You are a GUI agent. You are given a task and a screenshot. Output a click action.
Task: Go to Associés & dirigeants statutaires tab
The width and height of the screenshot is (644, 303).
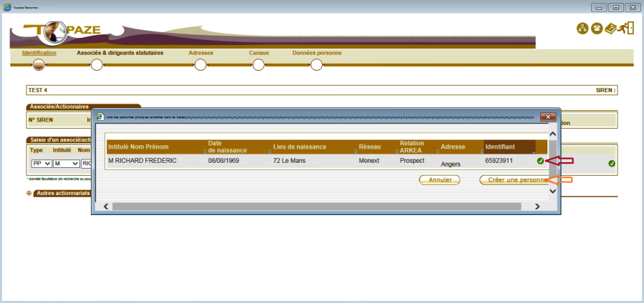pos(119,53)
